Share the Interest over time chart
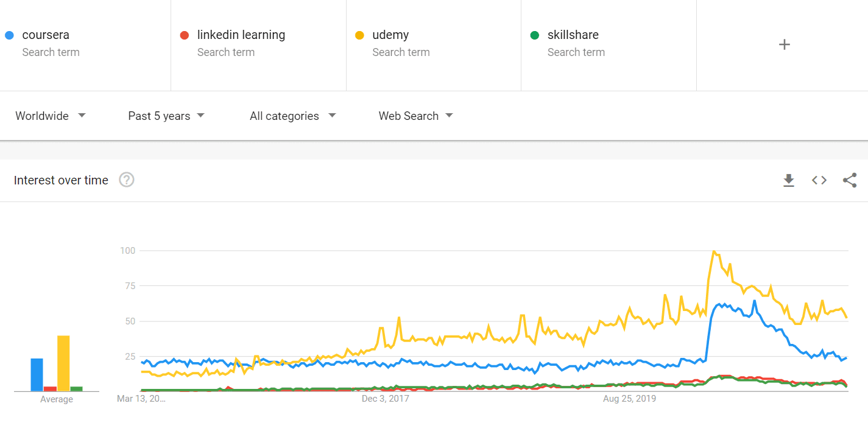 (850, 180)
